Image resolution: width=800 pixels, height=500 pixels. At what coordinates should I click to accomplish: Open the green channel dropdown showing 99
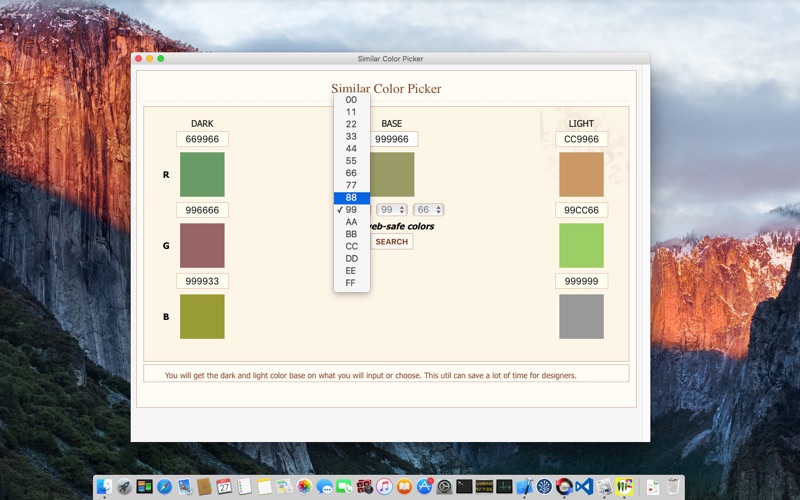pyautogui.click(x=392, y=210)
